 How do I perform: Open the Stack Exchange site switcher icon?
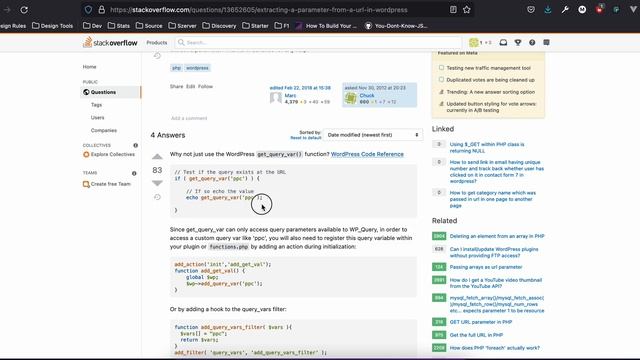(x=546, y=42)
